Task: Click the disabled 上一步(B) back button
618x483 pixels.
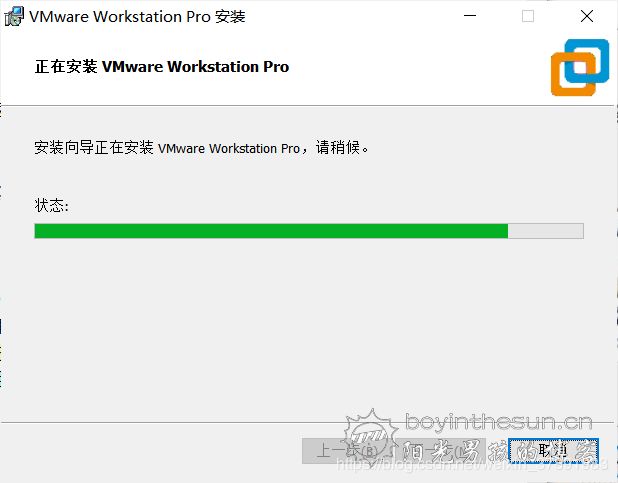Action: (347, 451)
